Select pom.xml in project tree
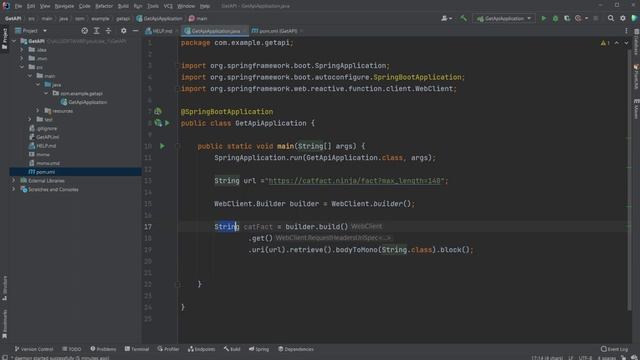Screen dimensions: 640x360 point(42,172)
